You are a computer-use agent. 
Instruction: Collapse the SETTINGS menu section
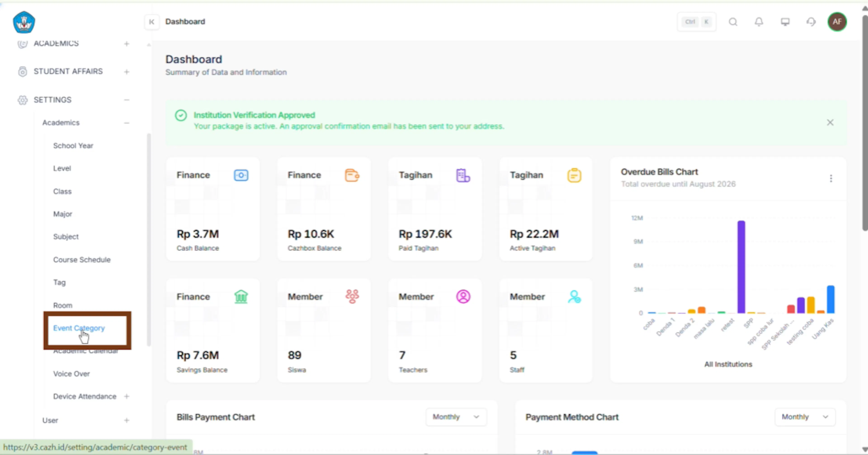click(x=126, y=100)
